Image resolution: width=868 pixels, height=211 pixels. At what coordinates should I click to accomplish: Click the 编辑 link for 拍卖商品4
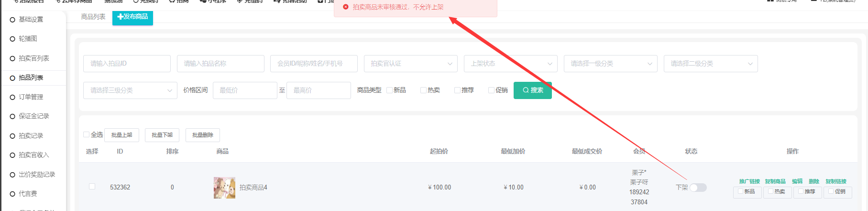coord(797,181)
